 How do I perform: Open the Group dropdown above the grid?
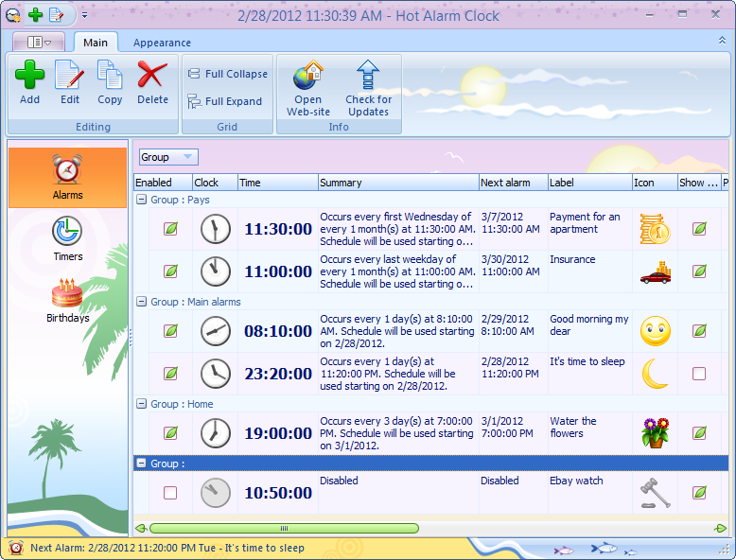[168, 157]
